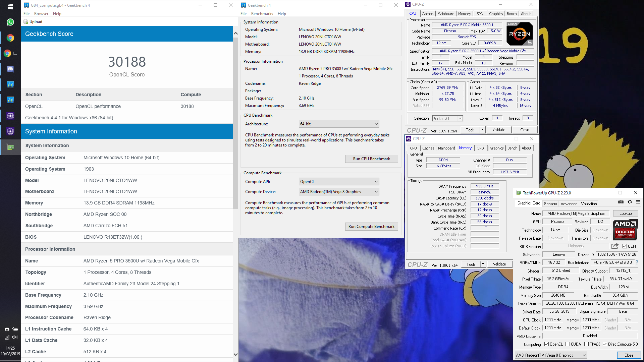Viewport: 644px width, 362px height.
Task: Open the Browser menu in GB4_compute window
Action: coord(41,14)
